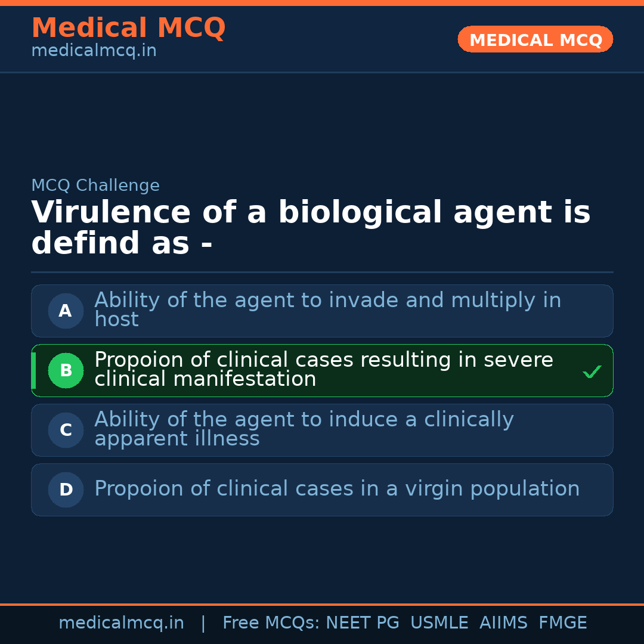Click the letter A circle badge

click(66, 311)
